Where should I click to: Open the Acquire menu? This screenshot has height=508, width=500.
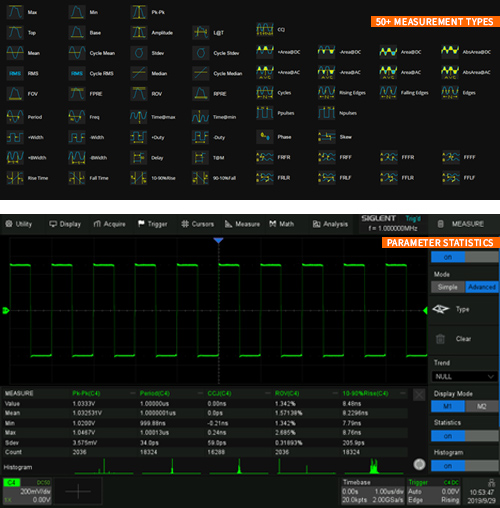[x=110, y=224]
